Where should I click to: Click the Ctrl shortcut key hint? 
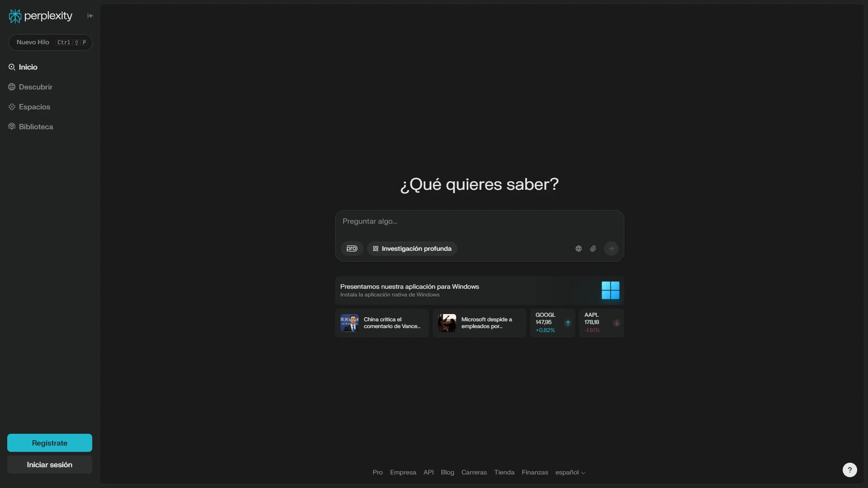point(64,42)
